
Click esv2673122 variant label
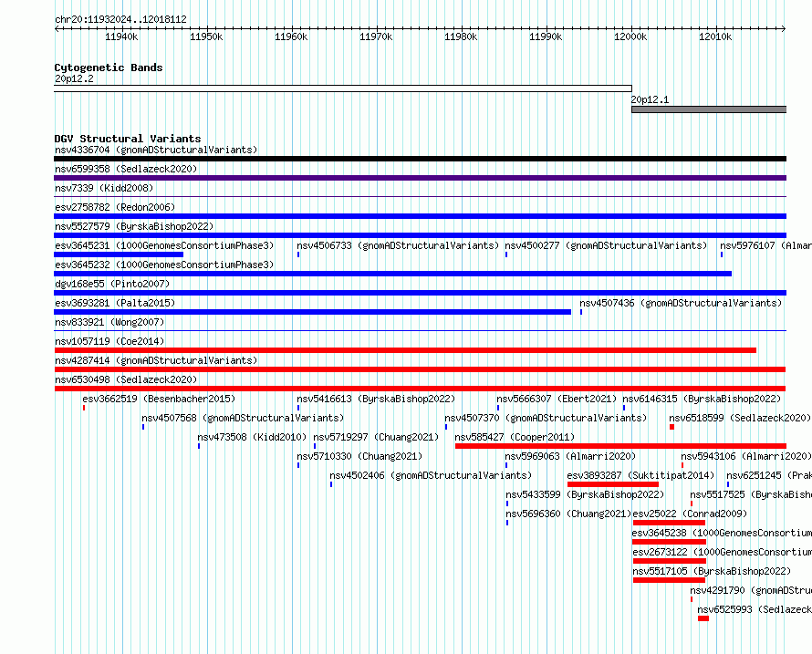tap(722, 553)
